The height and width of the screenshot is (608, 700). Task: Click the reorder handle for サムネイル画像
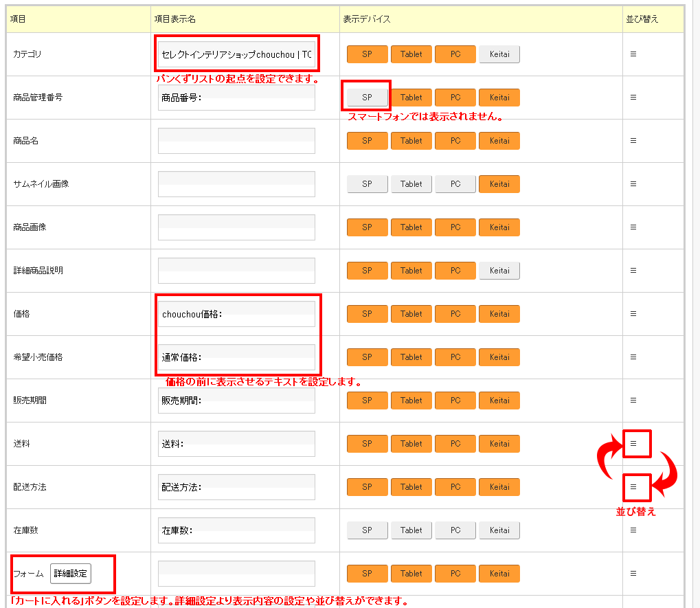click(633, 183)
